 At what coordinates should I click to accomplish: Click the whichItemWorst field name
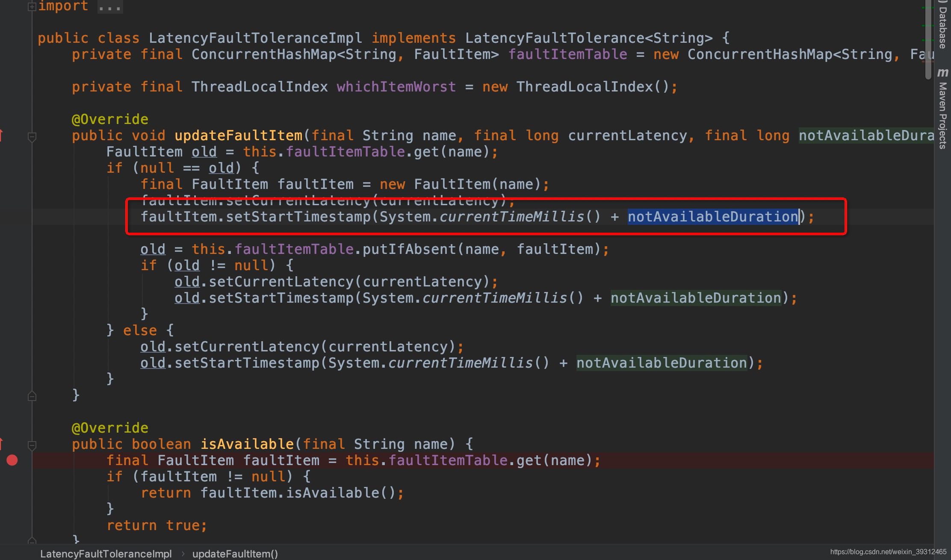(396, 87)
